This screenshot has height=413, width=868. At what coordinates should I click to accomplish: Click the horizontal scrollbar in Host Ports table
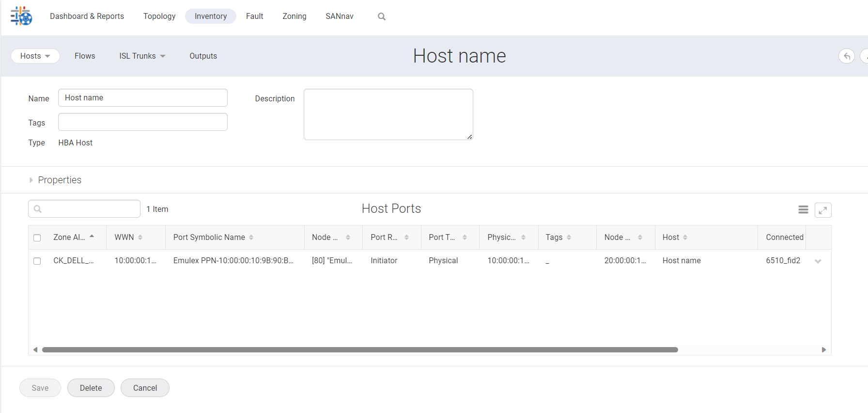coord(359,349)
